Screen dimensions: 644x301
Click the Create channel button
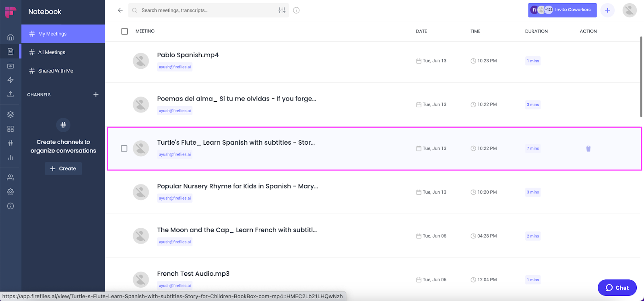[x=63, y=168]
